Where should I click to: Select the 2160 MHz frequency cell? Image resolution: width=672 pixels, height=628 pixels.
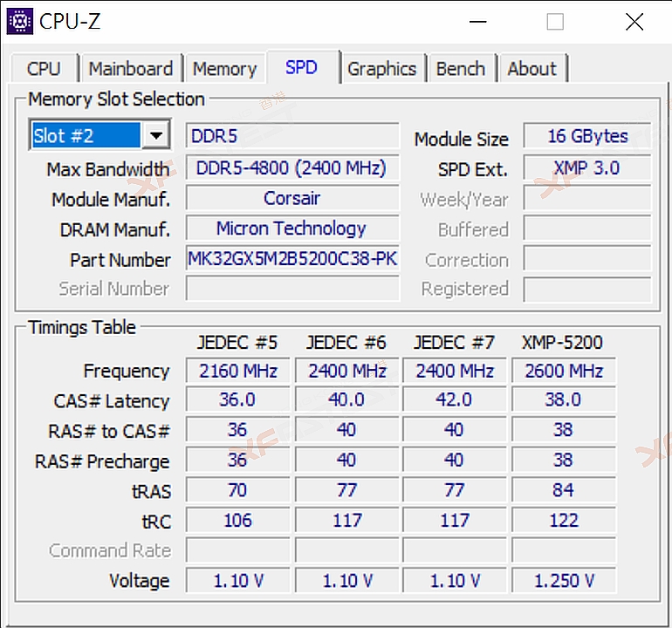pyautogui.click(x=238, y=371)
